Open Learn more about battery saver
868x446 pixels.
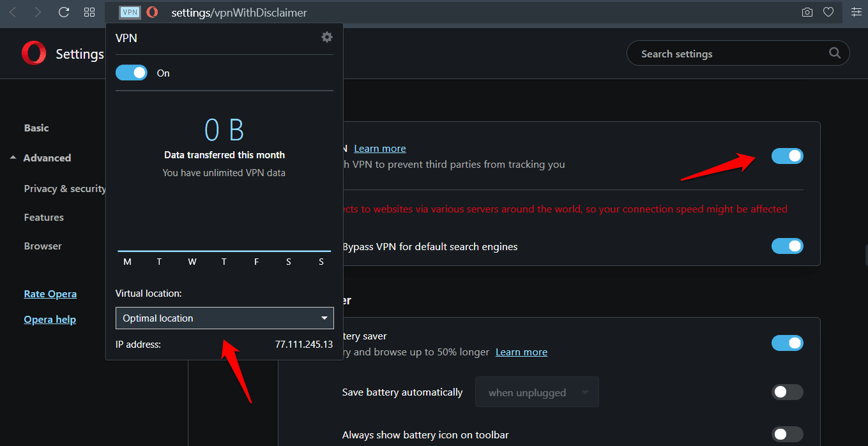[x=521, y=352]
